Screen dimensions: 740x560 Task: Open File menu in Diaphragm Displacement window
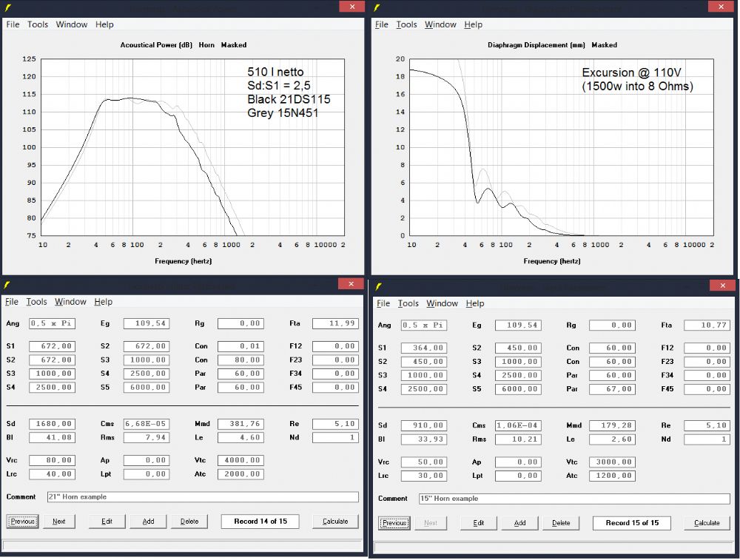[382, 24]
